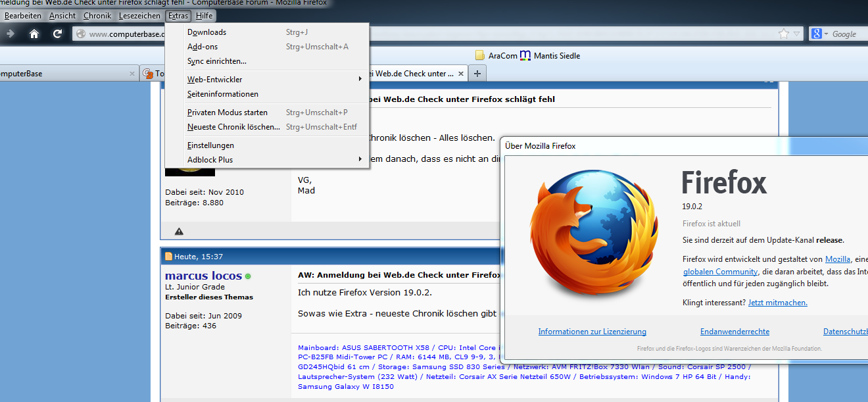This screenshot has width=868, height=402.
Task: Select the tab with CB favicon
Action: click(x=153, y=74)
